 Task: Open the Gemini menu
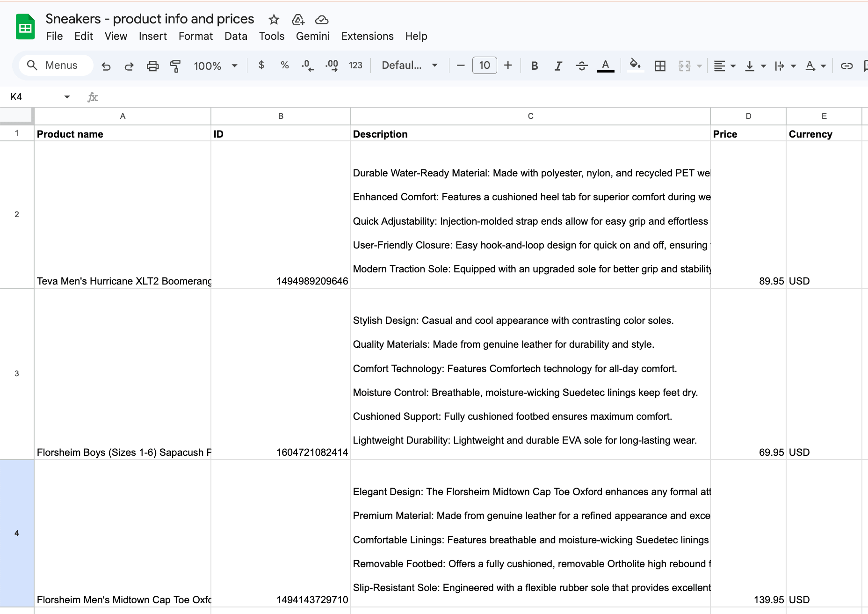click(312, 36)
